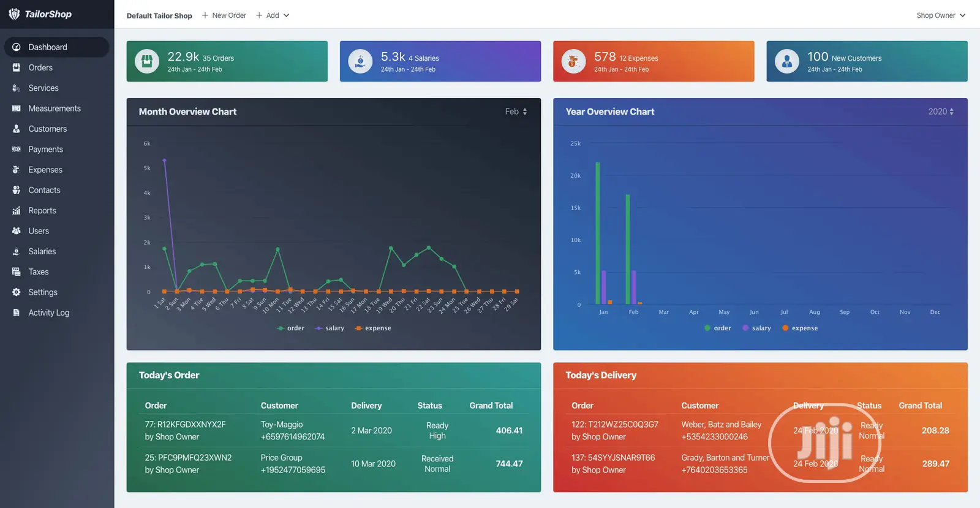Click the 100 New Customers card
The width and height of the screenshot is (980, 508).
point(867,61)
